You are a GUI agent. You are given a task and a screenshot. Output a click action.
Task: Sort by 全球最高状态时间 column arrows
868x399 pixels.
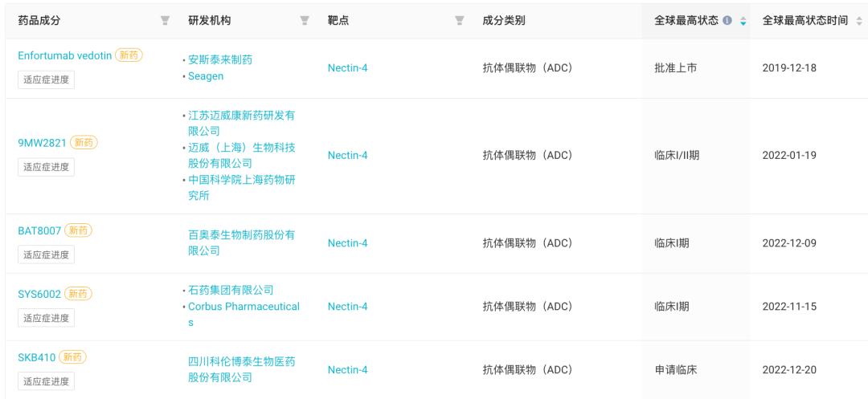[858, 21]
